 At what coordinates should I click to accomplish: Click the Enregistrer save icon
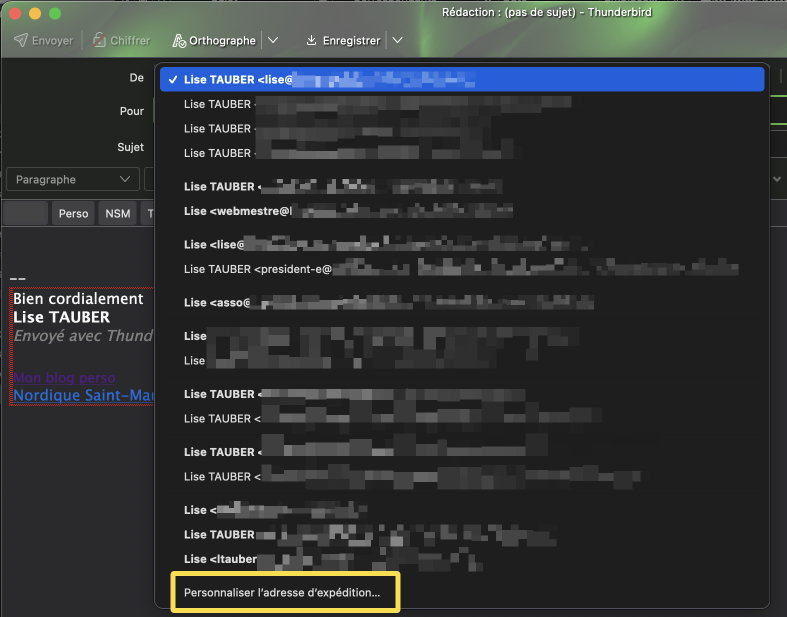pos(312,40)
